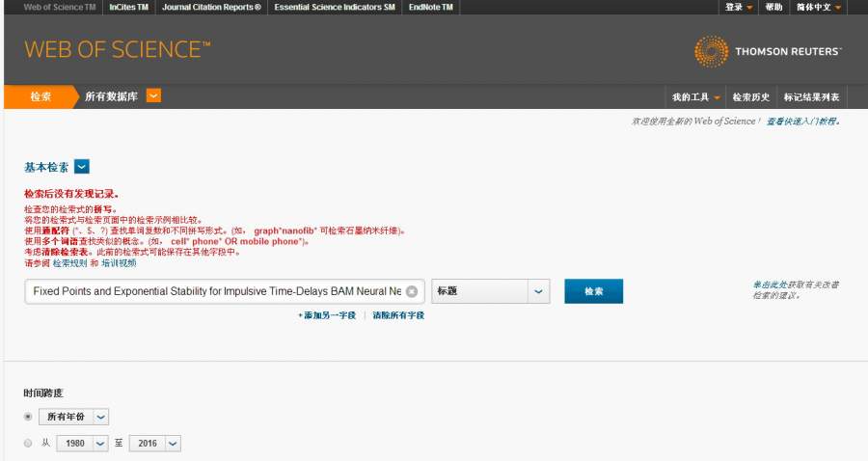Open EndNote TM tab
The image size is (868, 461).
click(x=431, y=7)
